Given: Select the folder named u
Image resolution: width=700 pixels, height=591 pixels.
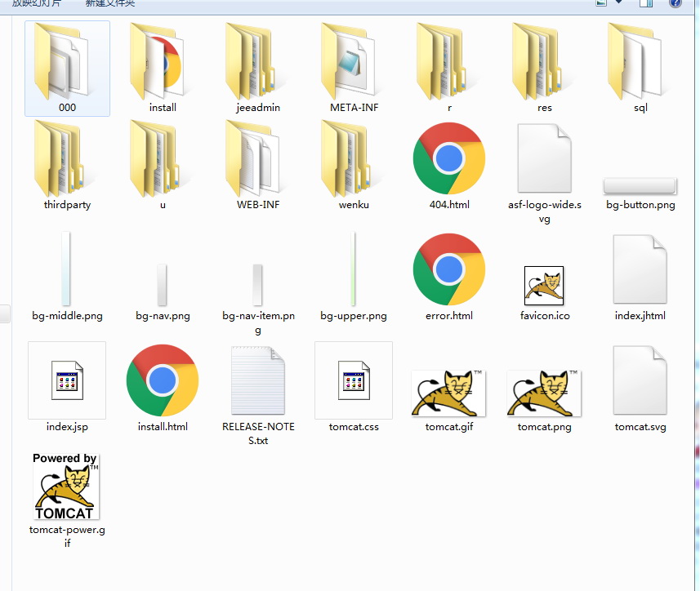Looking at the screenshot, I should [163, 166].
